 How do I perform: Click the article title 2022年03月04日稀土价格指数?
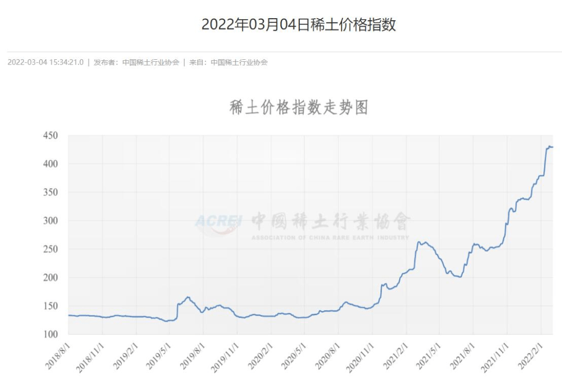(x=299, y=24)
